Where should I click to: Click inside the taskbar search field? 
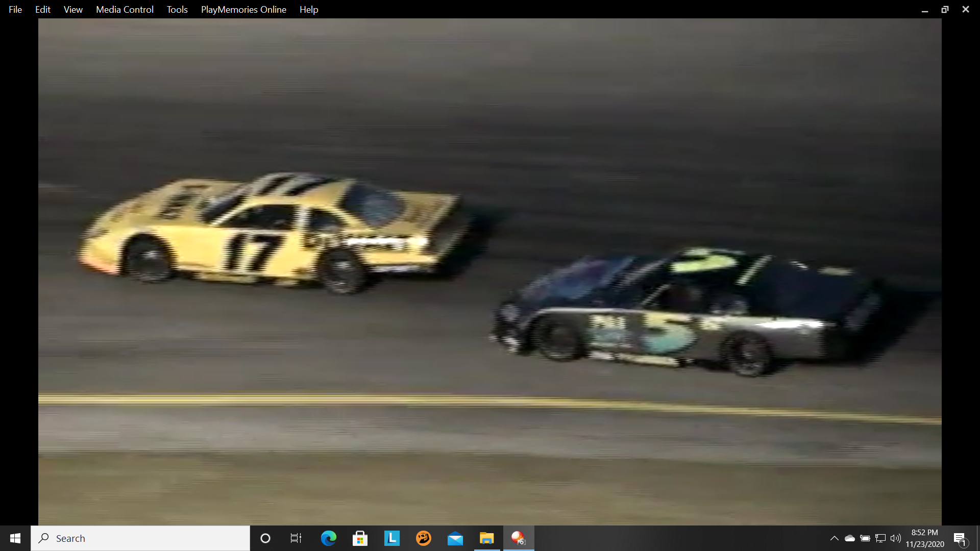pos(140,538)
